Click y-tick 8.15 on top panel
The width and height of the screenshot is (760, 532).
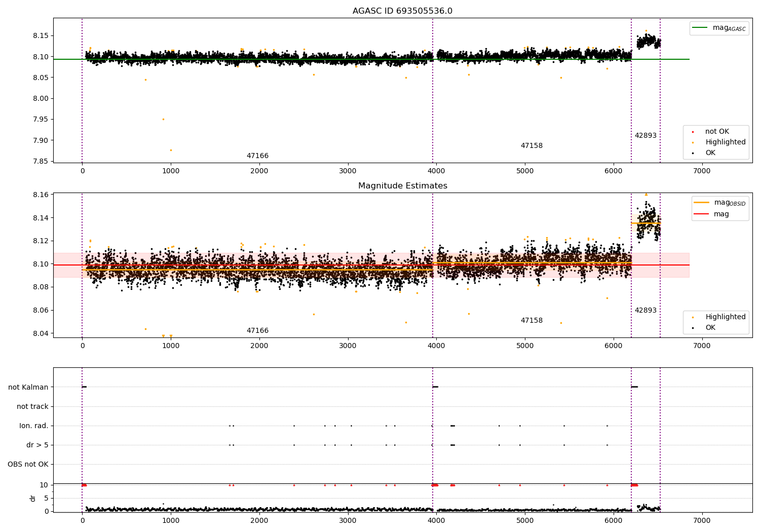tap(40, 36)
